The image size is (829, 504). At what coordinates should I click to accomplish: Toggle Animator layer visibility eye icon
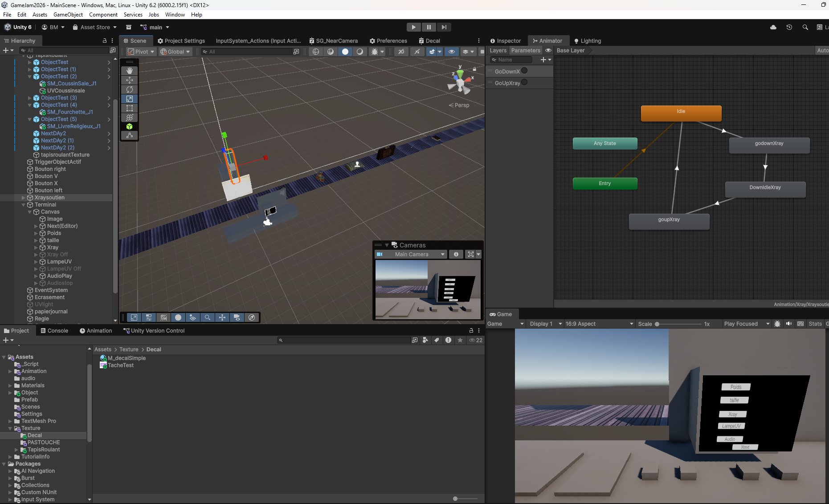click(x=548, y=50)
